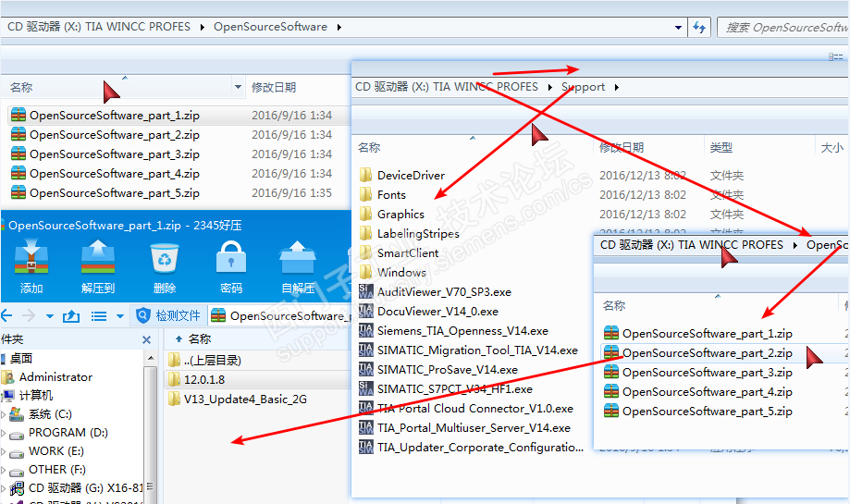850x504 pixels.
Task: Select AuditViewer_V70_SP3.exe
Action: [x=436, y=292]
